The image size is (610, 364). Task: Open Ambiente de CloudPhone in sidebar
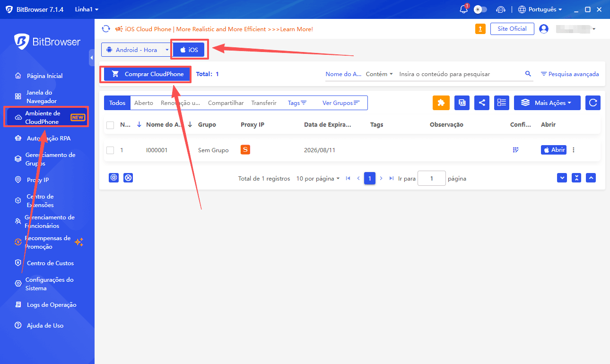pyautogui.click(x=47, y=117)
